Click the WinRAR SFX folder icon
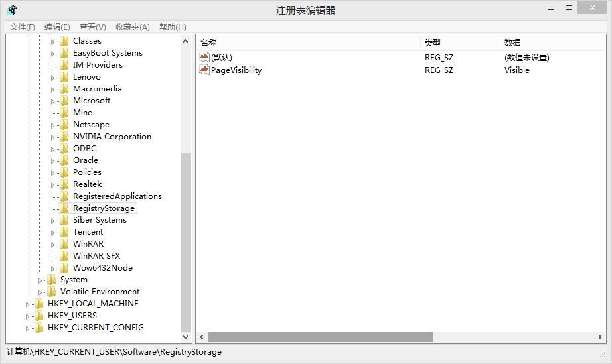This screenshot has height=364, width=612. [64, 256]
